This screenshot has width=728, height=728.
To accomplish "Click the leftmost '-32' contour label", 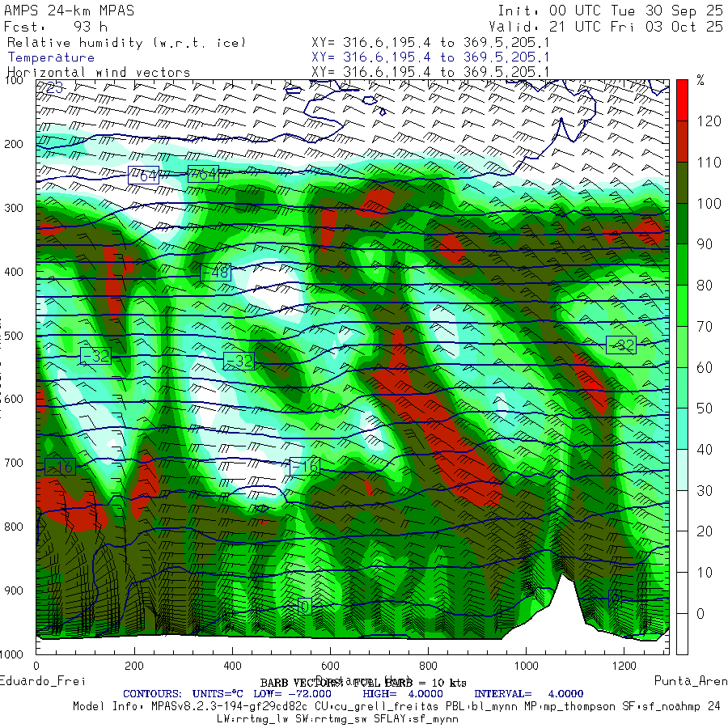I will click(x=95, y=356).
